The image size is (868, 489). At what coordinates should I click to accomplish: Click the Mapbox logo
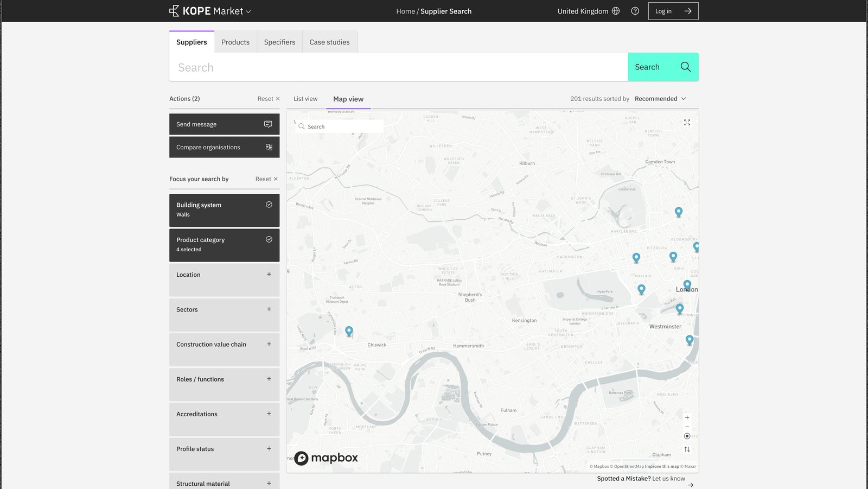click(326, 458)
